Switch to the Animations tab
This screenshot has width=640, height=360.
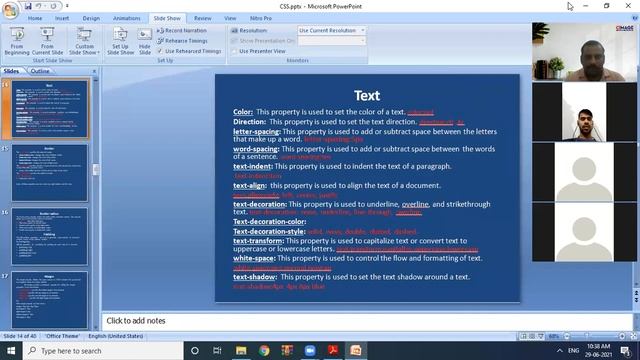coord(127,18)
